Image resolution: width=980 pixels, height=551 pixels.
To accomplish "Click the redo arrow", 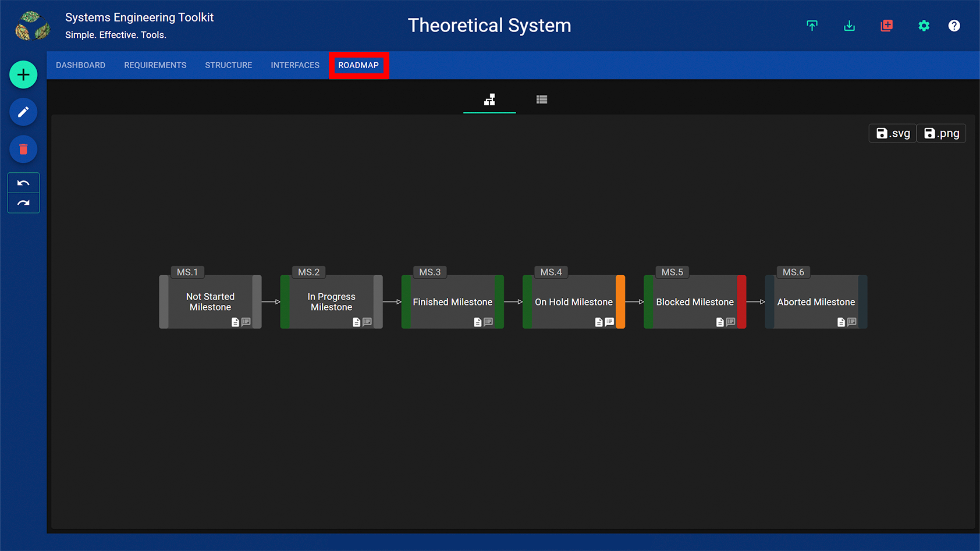I will coord(23,203).
